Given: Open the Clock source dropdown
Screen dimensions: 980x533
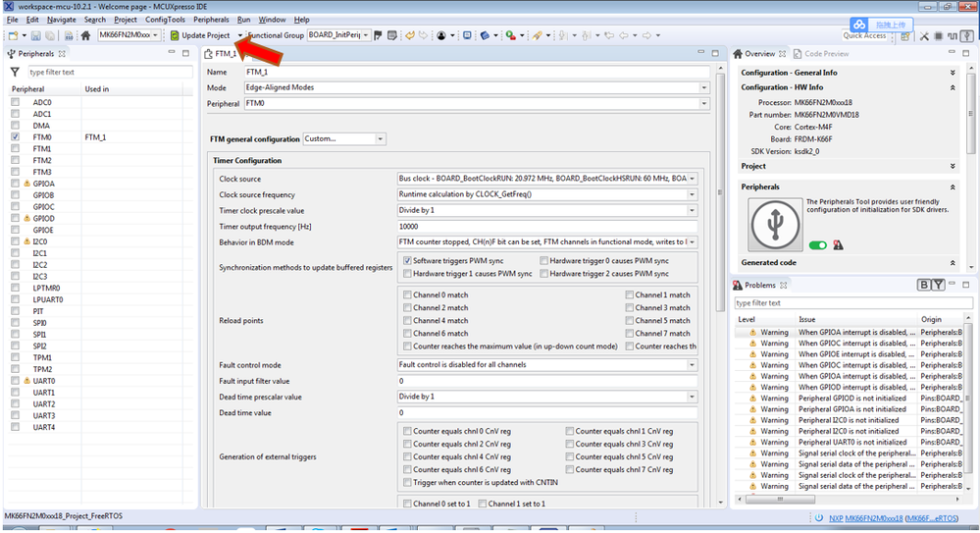Looking at the screenshot, I should pyautogui.click(x=692, y=179).
